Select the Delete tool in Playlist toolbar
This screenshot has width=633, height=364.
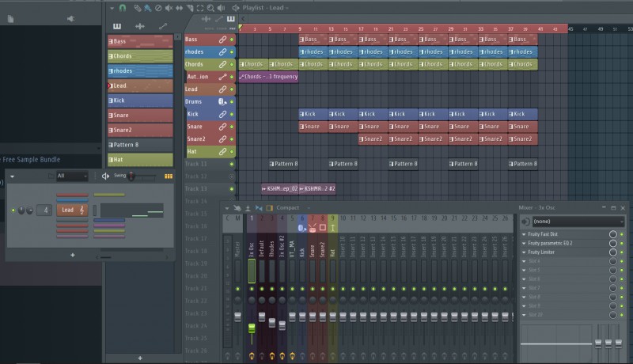[x=158, y=8]
